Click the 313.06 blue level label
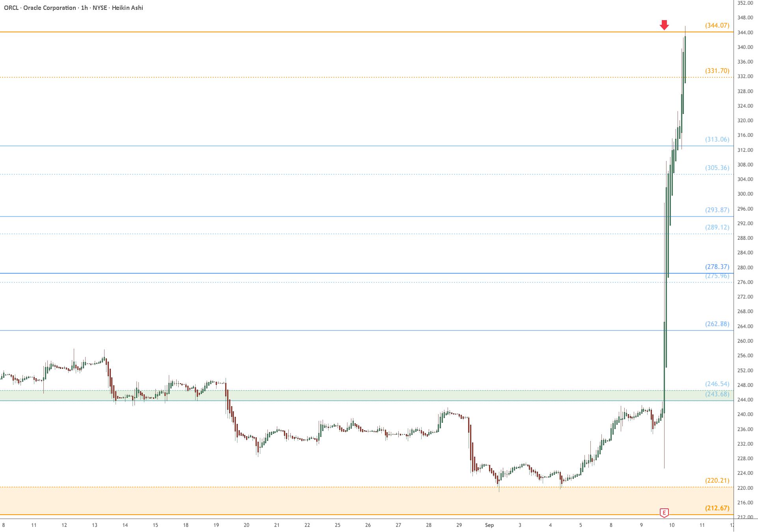The image size is (758, 532). tap(717, 139)
